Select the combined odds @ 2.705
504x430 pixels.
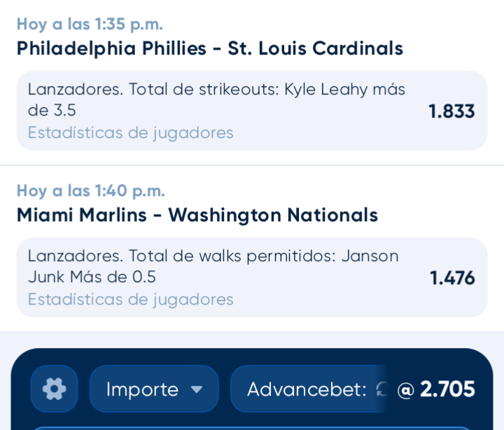(x=436, y=389)
